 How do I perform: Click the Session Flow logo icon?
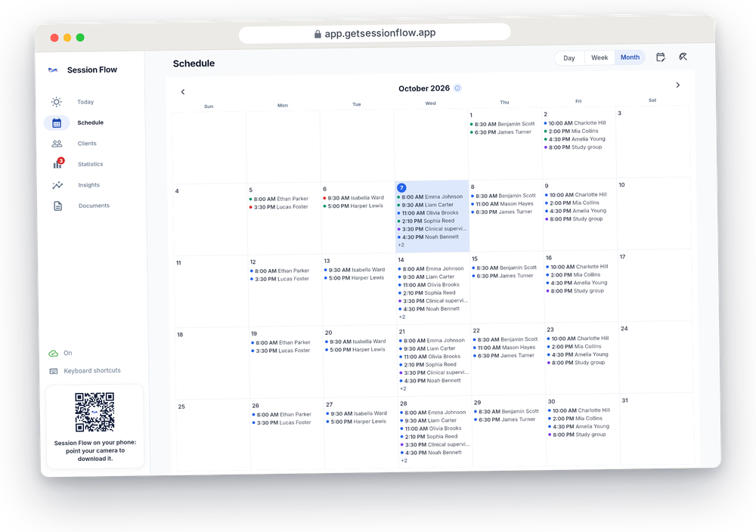53,70
